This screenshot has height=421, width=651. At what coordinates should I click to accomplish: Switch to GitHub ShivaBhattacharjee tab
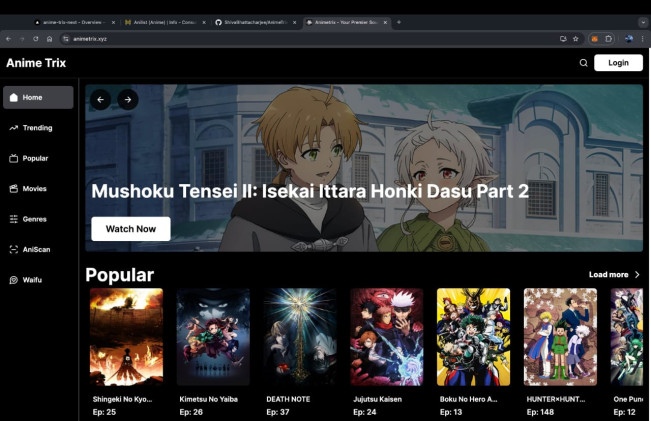click(x=256, y=22)
